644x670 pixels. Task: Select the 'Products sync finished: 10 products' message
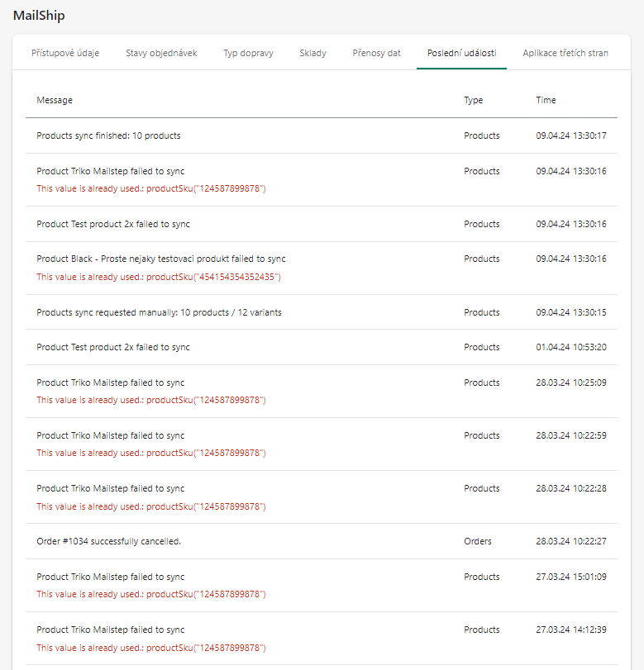[108, 135]
